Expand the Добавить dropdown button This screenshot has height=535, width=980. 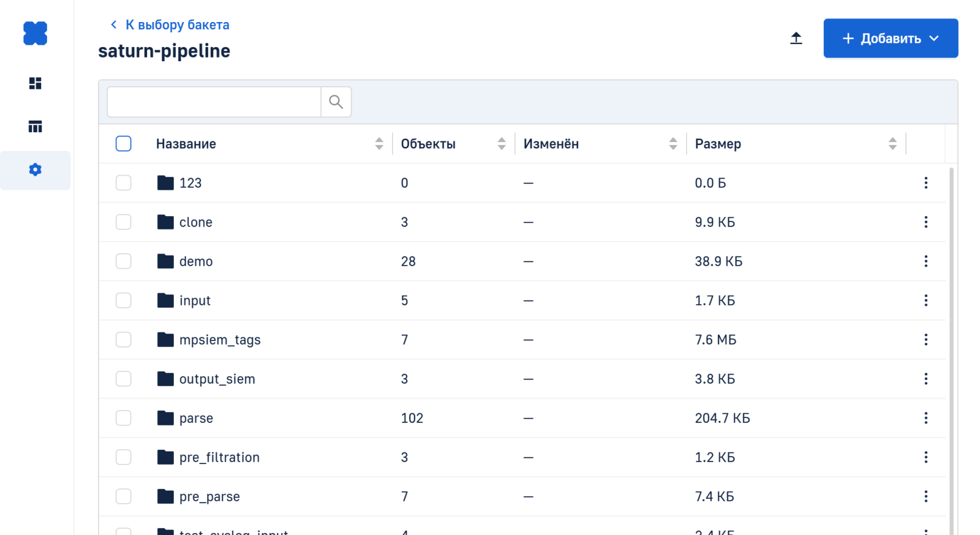[x=890, y=39]
